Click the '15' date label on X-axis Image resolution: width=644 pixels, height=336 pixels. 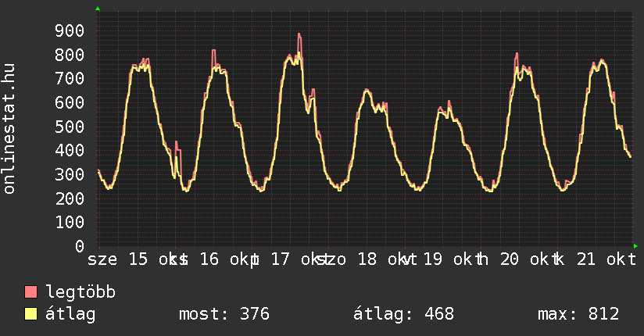(138, 260)
